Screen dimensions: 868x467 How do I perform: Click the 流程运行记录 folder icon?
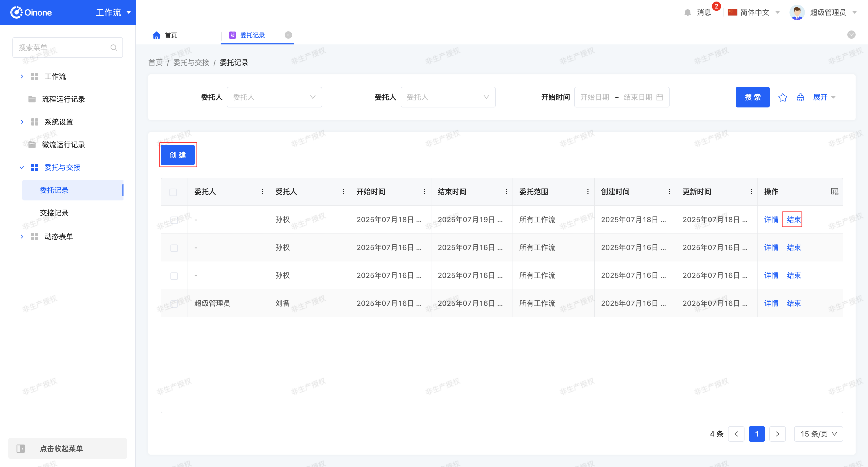(x=32, y=99)
